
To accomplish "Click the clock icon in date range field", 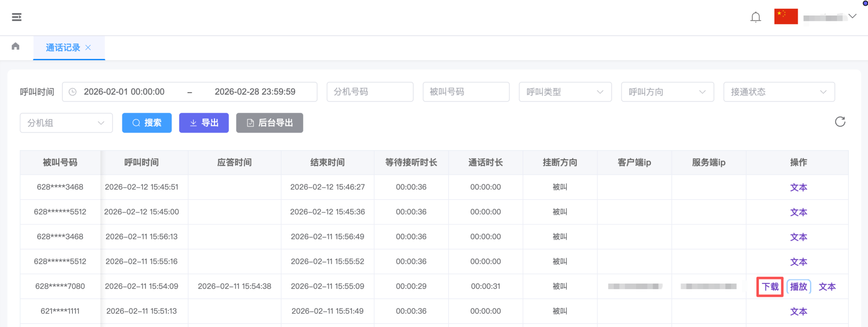I will (73, 92).
